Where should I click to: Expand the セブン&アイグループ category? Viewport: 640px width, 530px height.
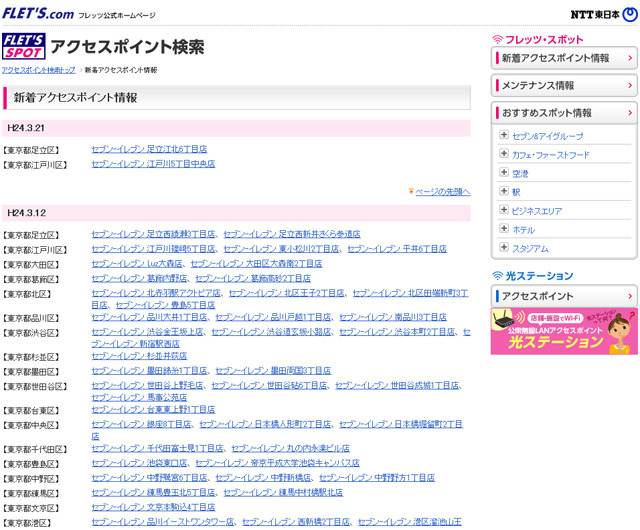click(x=504, y=135)
